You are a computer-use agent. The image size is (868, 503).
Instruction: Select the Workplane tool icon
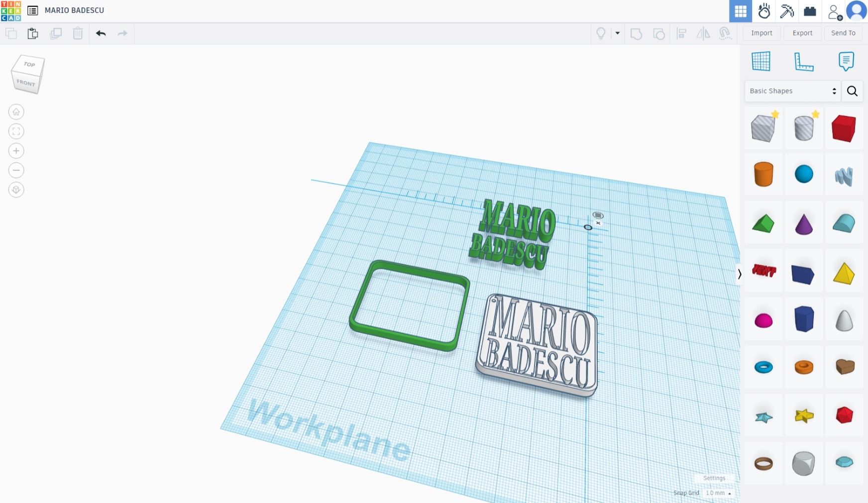[x=761, y=61]
